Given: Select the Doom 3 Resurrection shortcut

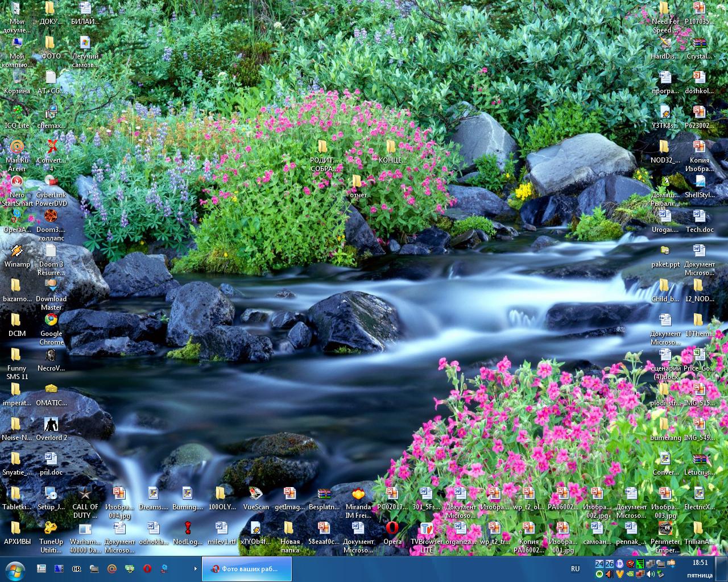Looking at the screenshot, I should click(51, 260).
